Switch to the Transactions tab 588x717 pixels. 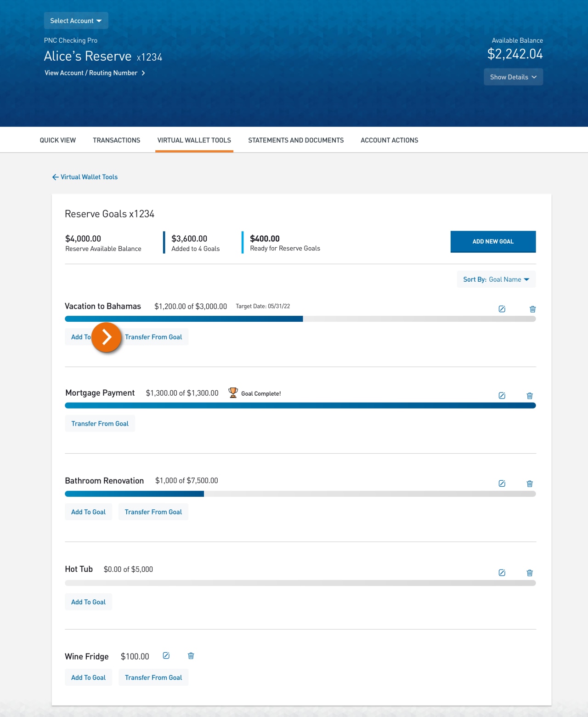pos(116,140)
